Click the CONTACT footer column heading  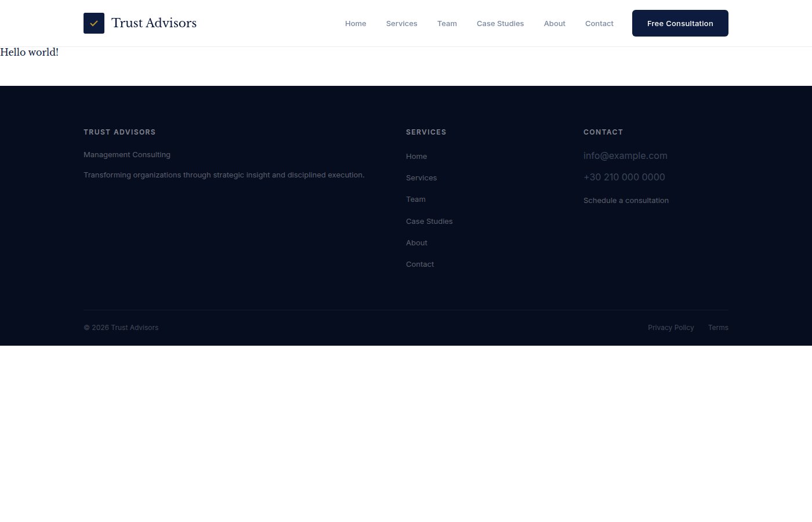coord(603,132)
